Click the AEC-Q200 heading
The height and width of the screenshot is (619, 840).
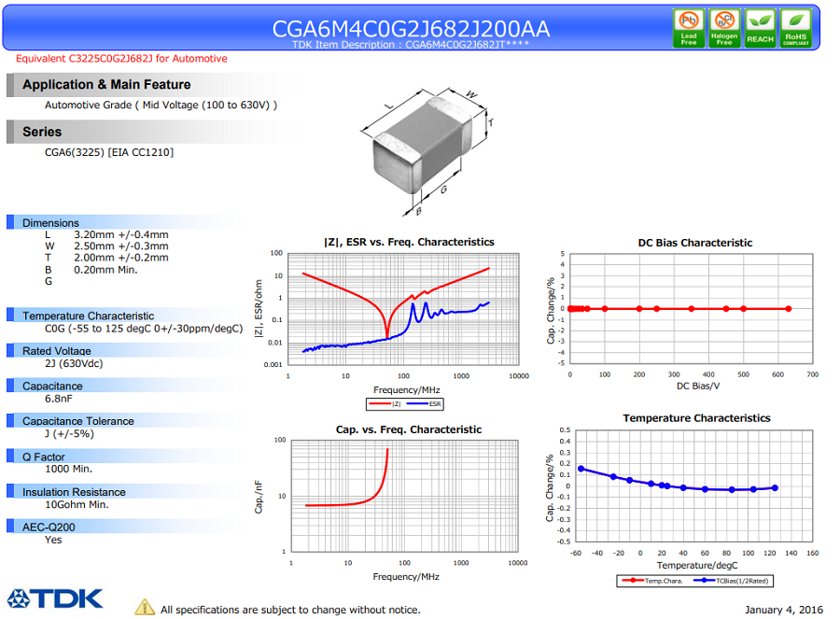click(49, 527)
